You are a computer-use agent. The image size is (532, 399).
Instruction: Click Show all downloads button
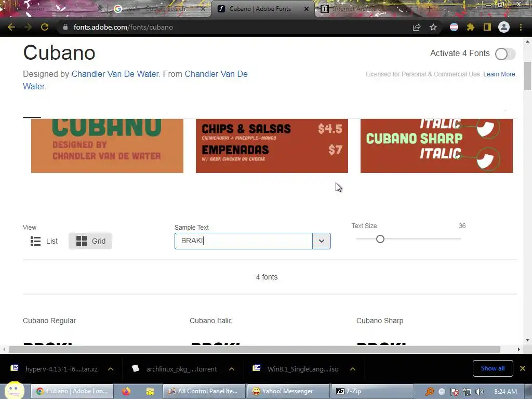[493, 368]
